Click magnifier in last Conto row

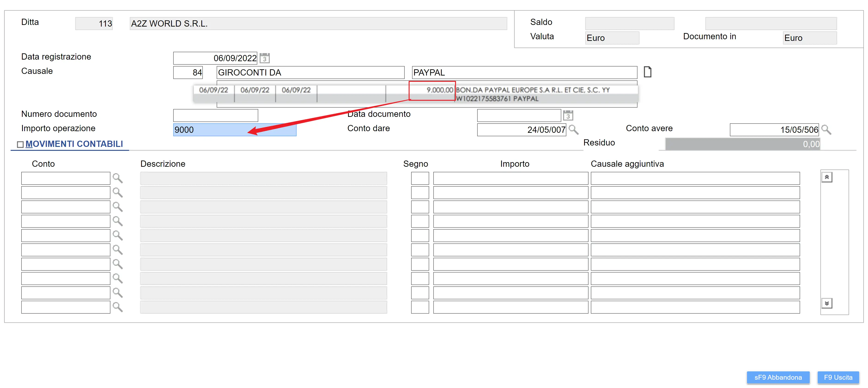tap(117, 307)
